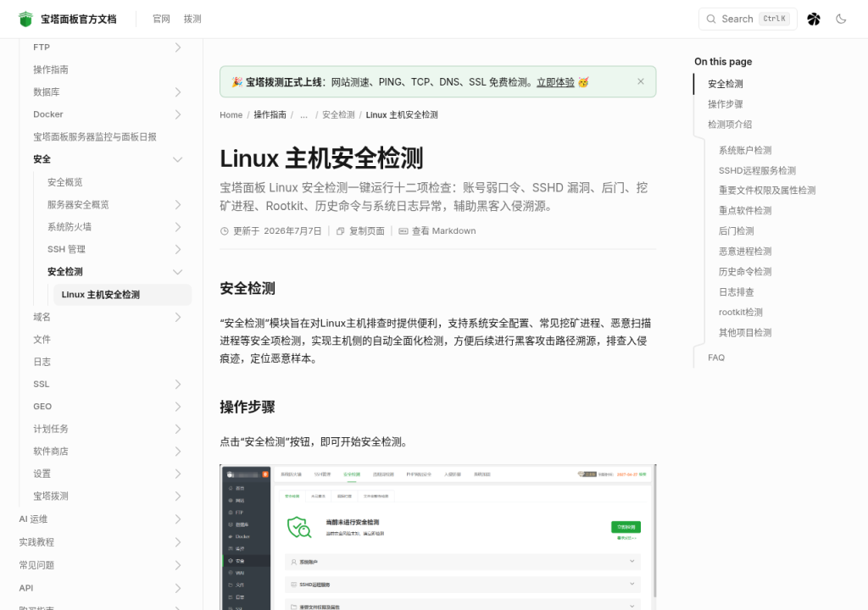
Task: Expand AI 运维 chevron
Action: (x=178, y=519)
